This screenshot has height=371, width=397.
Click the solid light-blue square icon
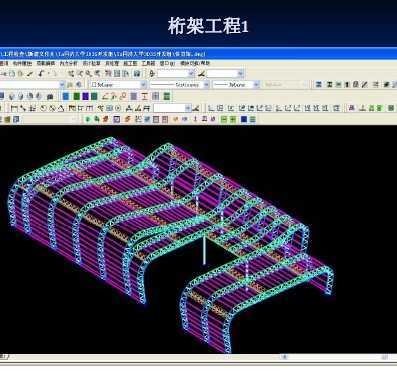(x=66, y=96)
